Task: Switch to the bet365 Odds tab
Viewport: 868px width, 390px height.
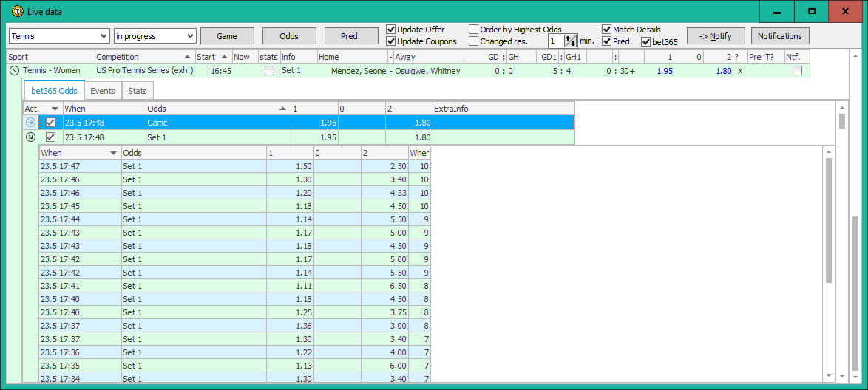Action: [54, 91]
